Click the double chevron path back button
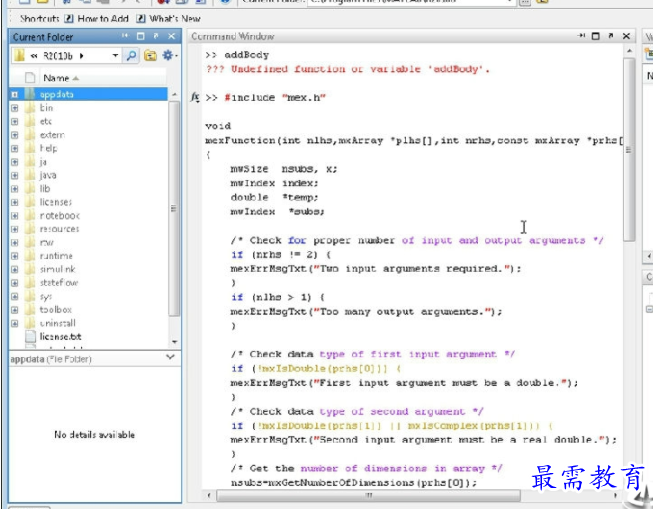 (x=34, y=56)
